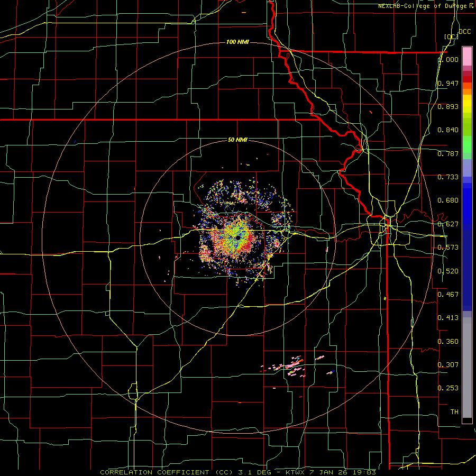
Task: Click the 0.467 scale value
Action: (448, 295)
